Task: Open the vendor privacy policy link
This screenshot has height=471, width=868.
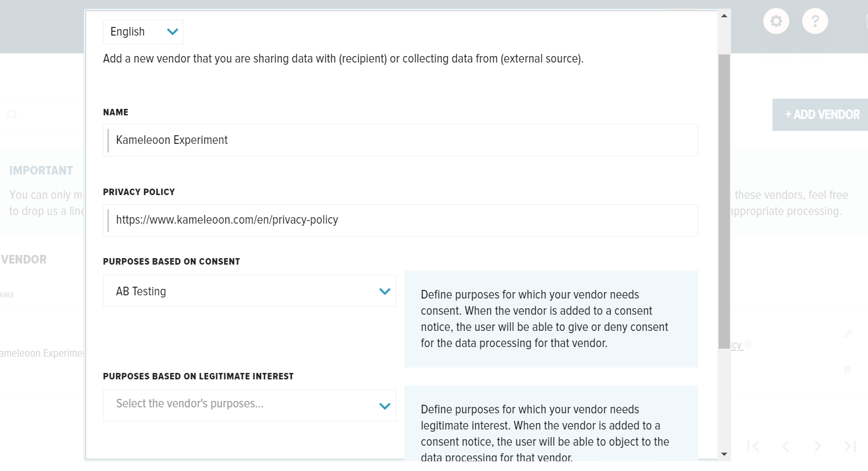Action: pos(737,345)
